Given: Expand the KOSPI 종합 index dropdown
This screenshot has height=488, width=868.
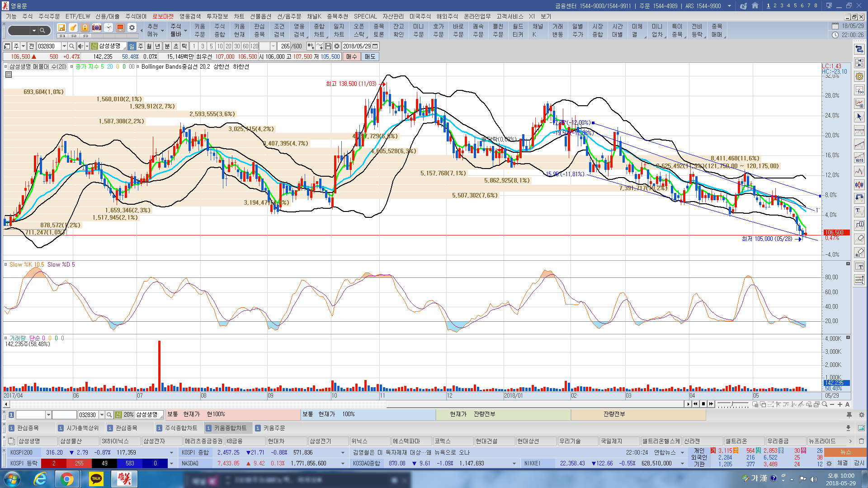Looking at the screenshot, I should click(x=343, y=452).
